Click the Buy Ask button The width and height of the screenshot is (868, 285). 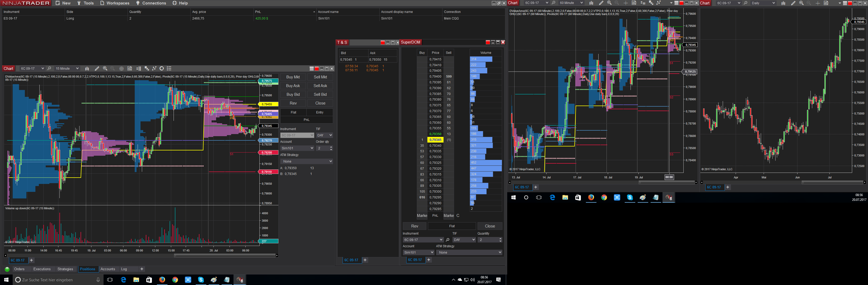pyautogui.click(x=293, y=86)
